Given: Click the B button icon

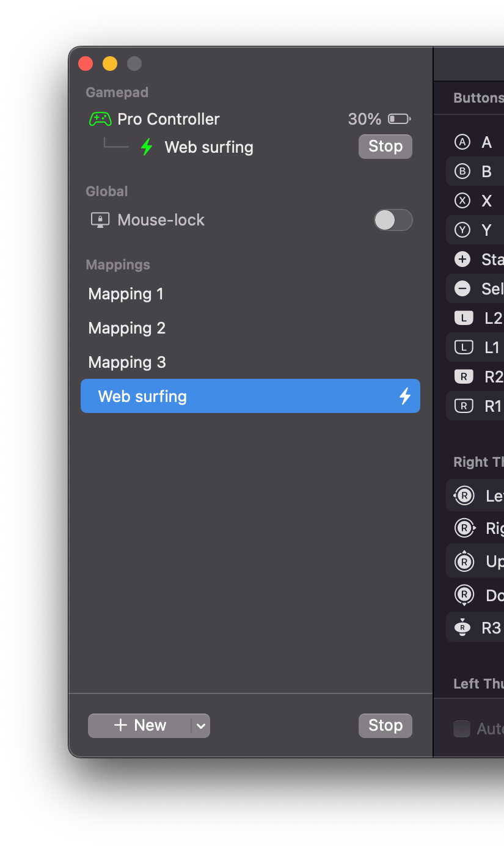Looking at the screenshot, I should pyautogui.click(x=462, y=172).
